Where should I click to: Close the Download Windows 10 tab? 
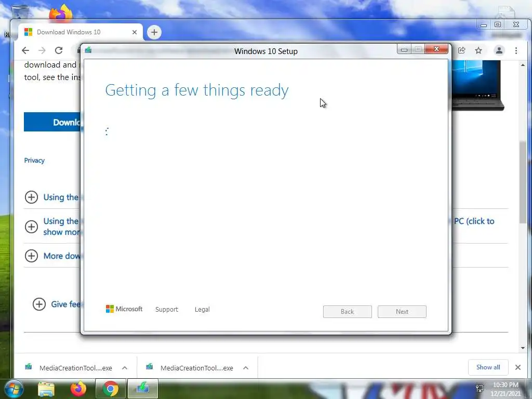(135, 32)
